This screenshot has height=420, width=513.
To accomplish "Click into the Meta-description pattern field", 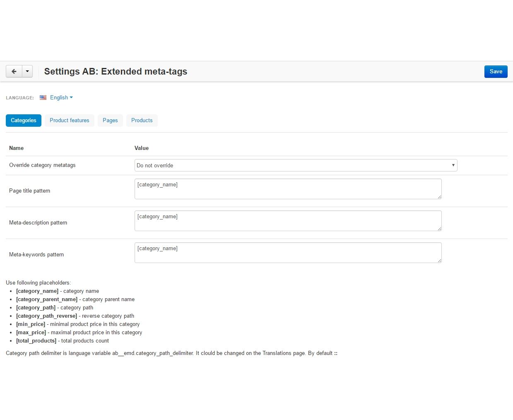I will point(288,221).
